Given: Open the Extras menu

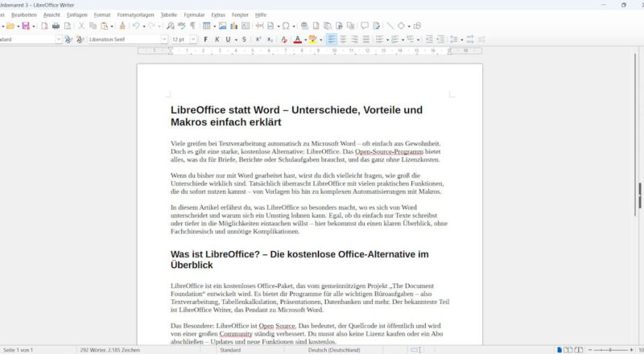Looking at the screenshot, I should [218, 14].
